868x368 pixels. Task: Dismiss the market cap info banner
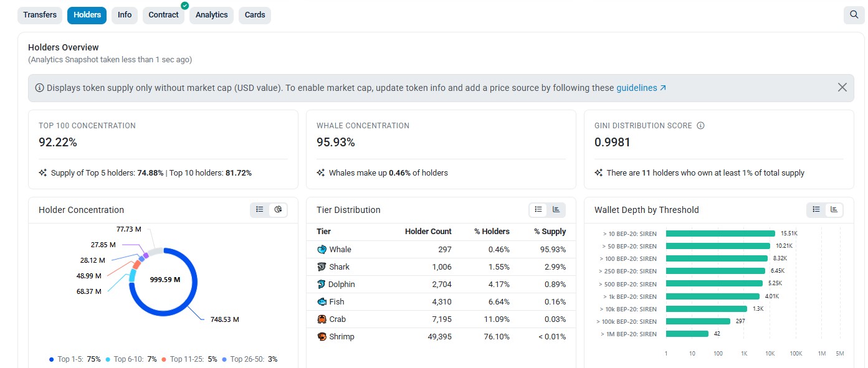pos(842,88)
